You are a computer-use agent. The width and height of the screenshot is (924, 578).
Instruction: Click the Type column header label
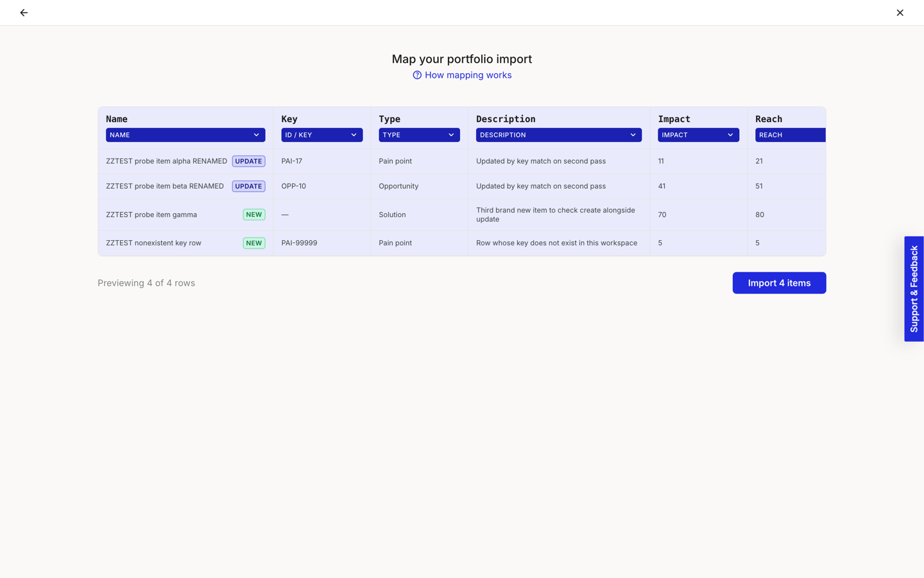point(389,119)
